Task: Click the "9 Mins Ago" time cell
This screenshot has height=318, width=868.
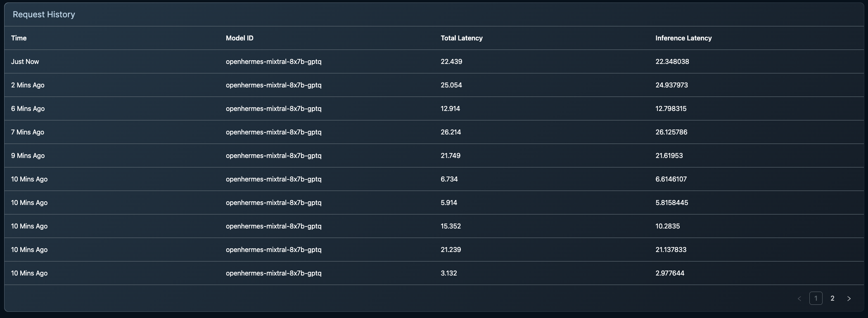Action: pyautogui.click(x=28, y=155)
